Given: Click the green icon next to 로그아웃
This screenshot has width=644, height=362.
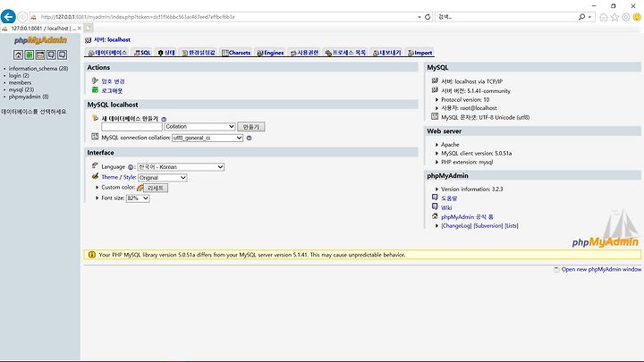Looking at the screenshot, I should pos(95,90).
